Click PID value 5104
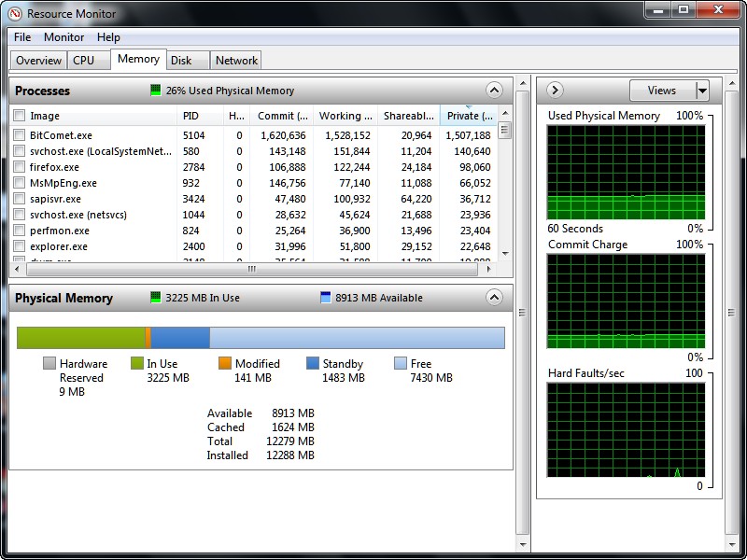 click(x=193, y=135)
